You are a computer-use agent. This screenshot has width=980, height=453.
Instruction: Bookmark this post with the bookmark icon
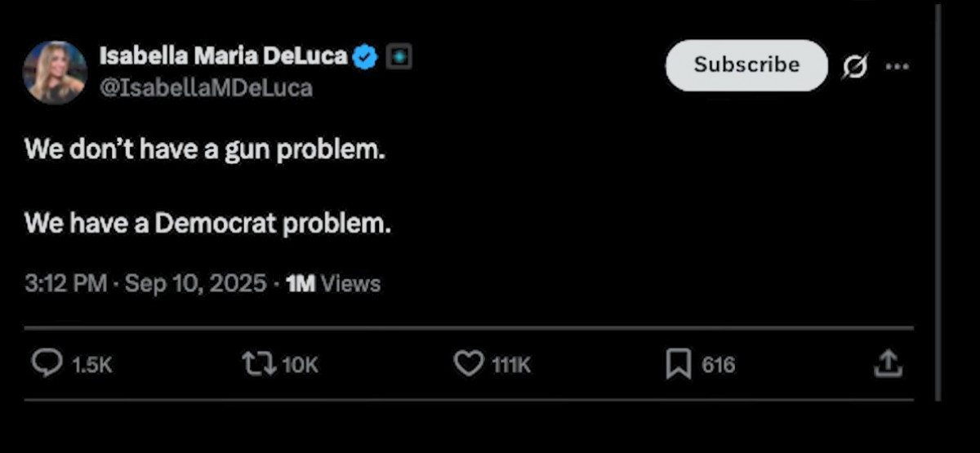pos(678,364)
